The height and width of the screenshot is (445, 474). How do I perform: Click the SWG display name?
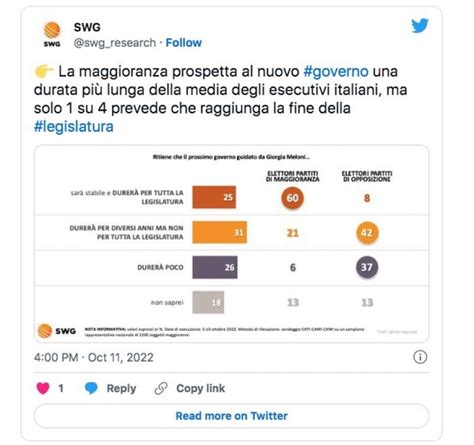coord(87,27)
